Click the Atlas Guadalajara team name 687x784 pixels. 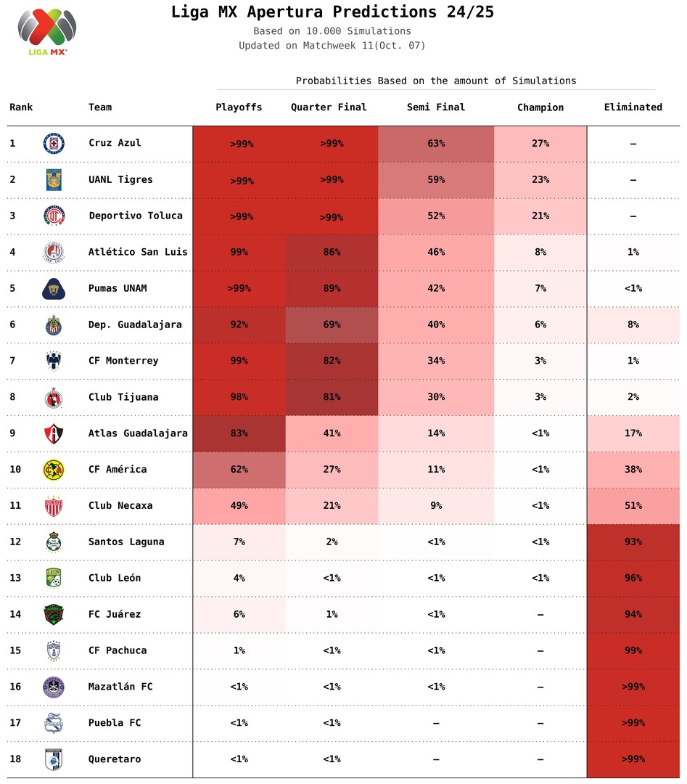click(138, 433)
